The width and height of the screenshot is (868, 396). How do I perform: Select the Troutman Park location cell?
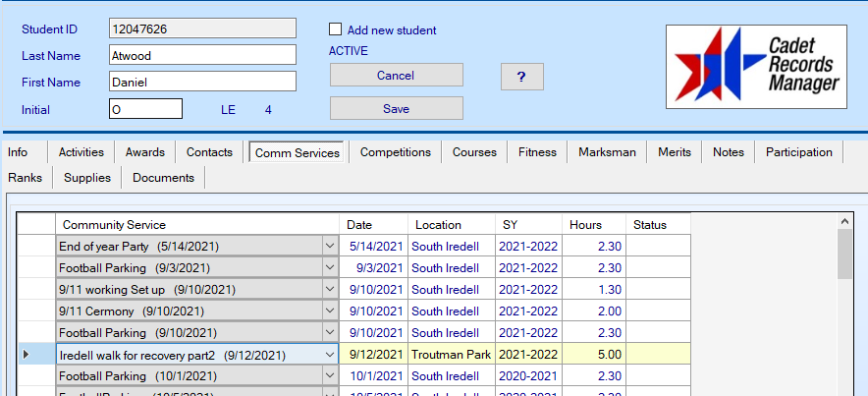click(450, 355)
